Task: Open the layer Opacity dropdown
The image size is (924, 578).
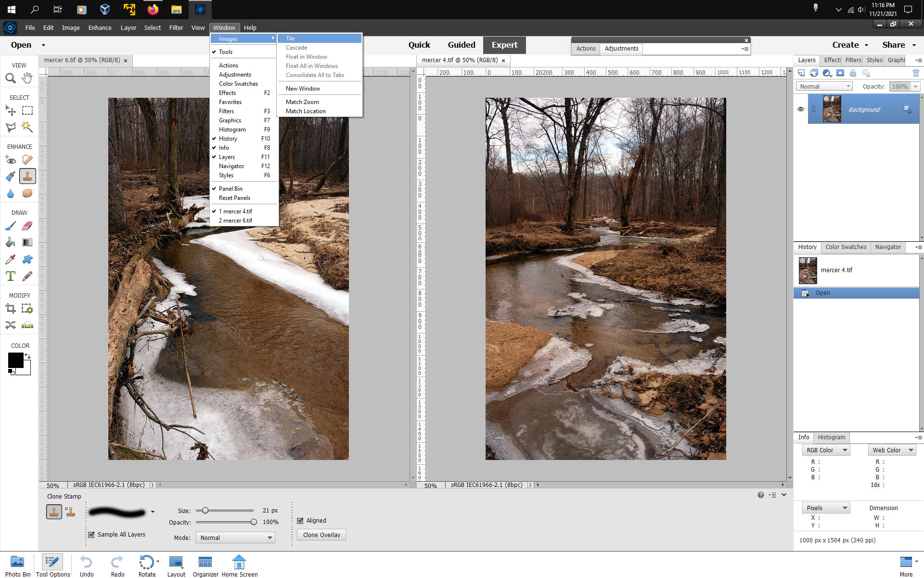Action: 916,86
